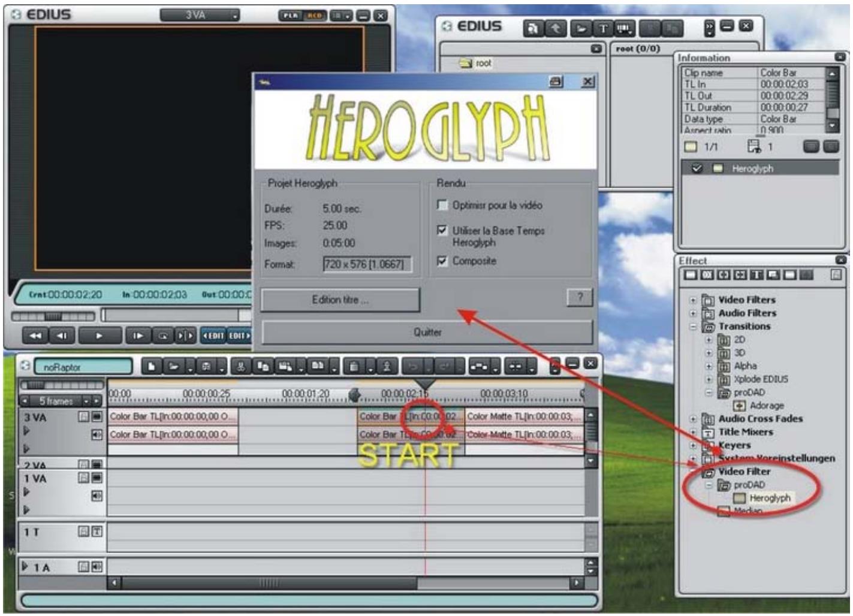Click the shuttle slider in the player

click(x=53, y=316)
